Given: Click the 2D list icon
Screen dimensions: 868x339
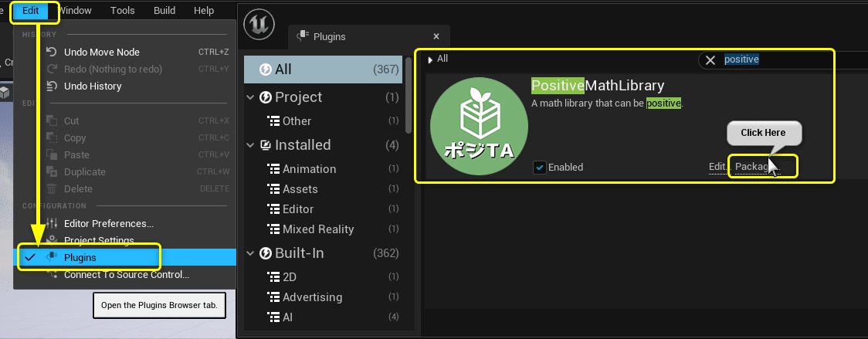Looking at the screenshot, I should [273, 277].
